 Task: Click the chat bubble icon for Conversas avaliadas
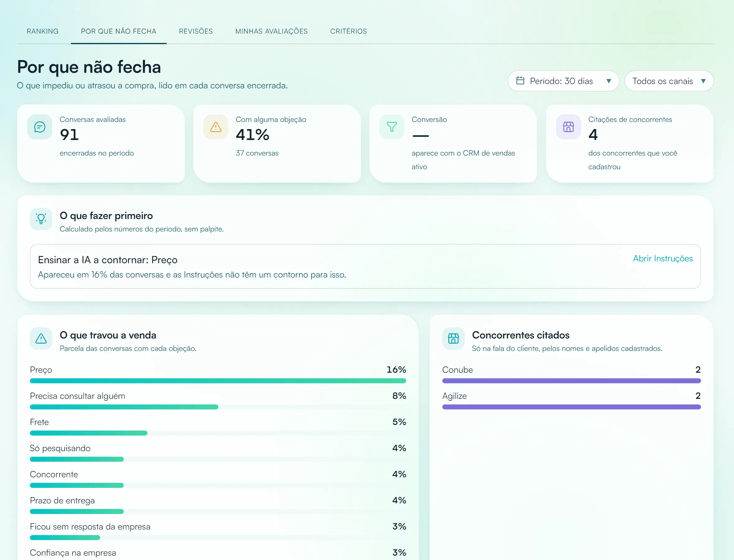tap(39, 127)
